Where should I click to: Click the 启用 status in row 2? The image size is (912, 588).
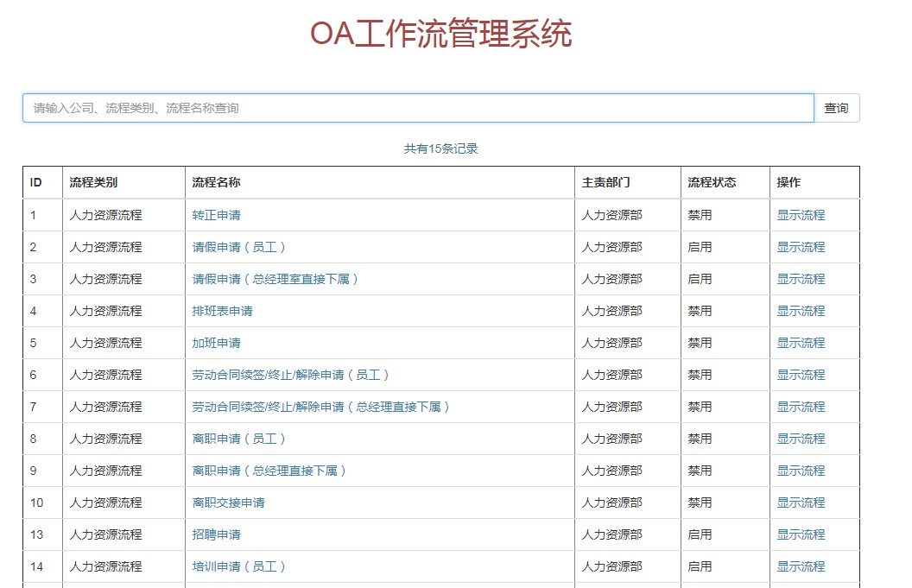click(700, 247)
